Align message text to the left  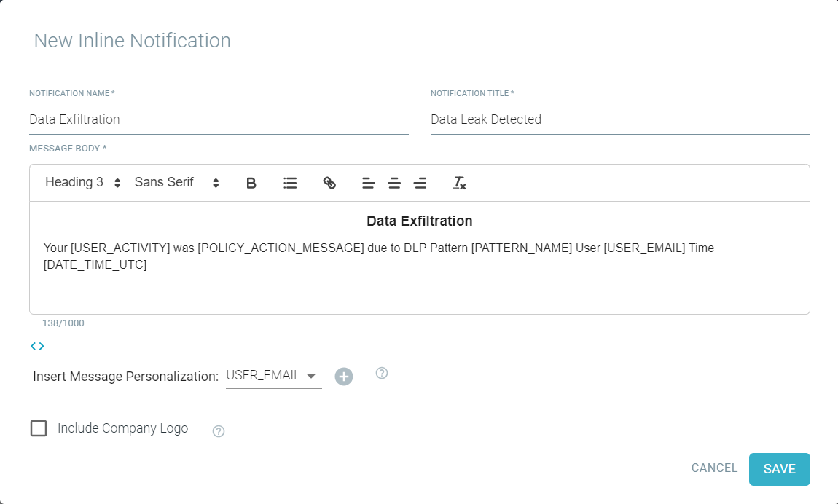(x=368, y=183)
